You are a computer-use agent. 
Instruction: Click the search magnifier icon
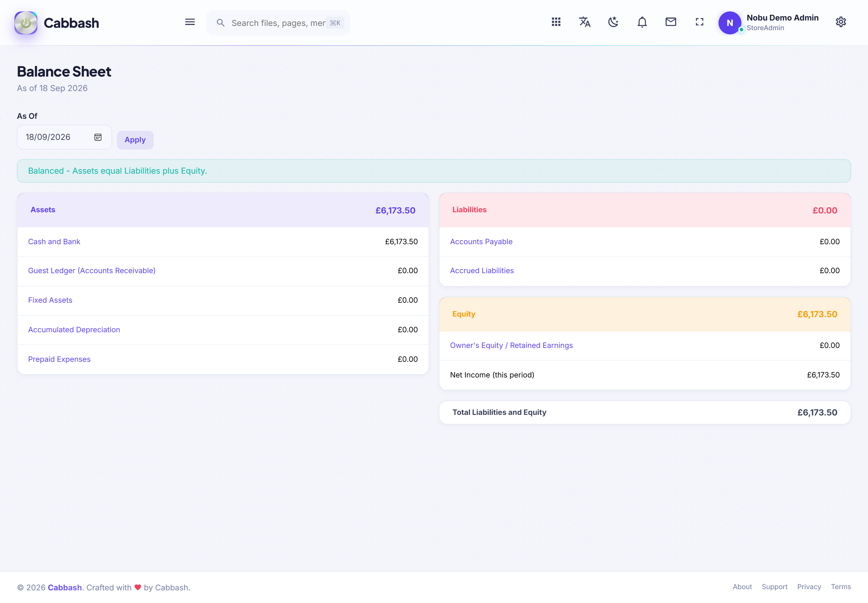pos(221,23)
